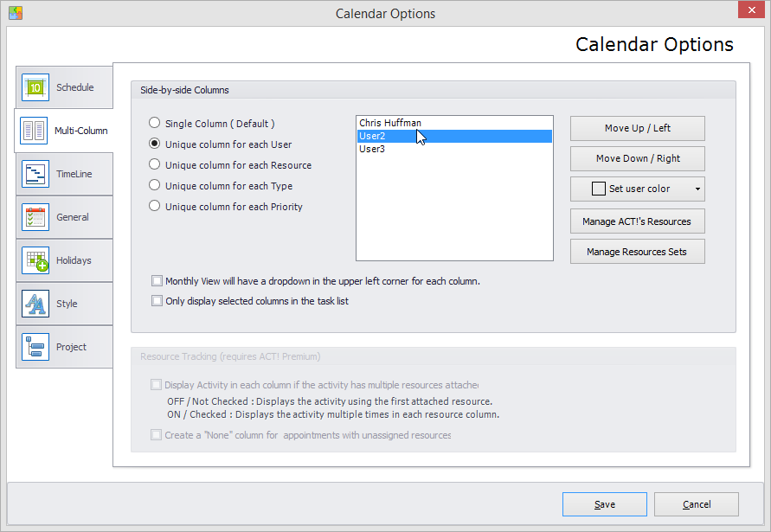Open the Holidays grid icon
This screenshot has width=771, height=532.
(35, 260)
